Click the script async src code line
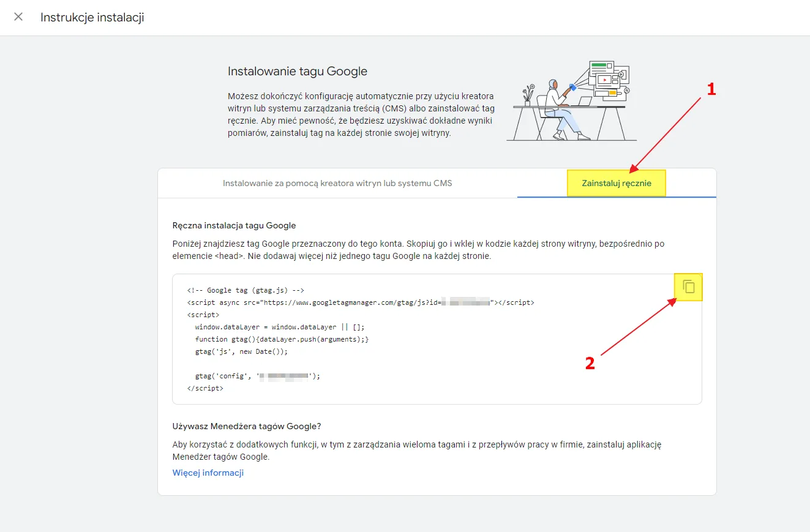The image size is (810, 532). tap(361, 302)
